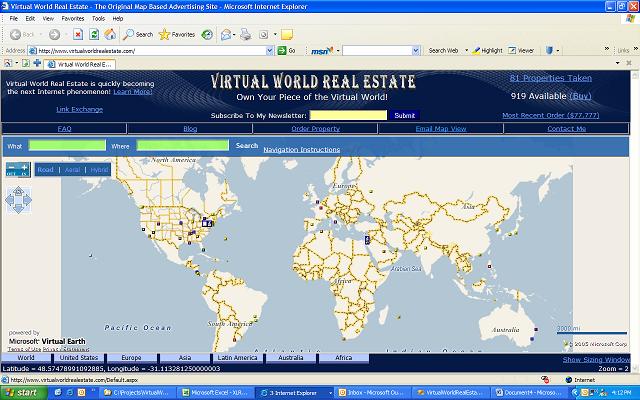The image size is (640, 400).
Task: Refresh the page with the green arrows icon
Action: point(94,35)
